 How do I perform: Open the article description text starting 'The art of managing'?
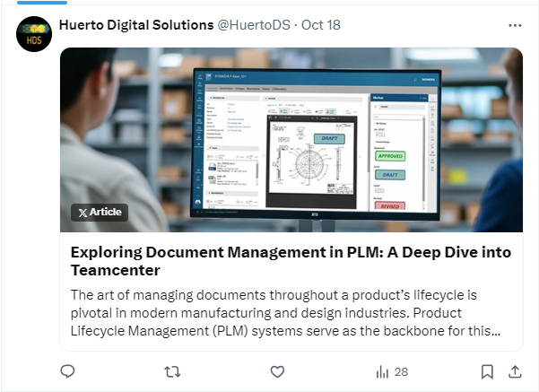pos(285,313)
